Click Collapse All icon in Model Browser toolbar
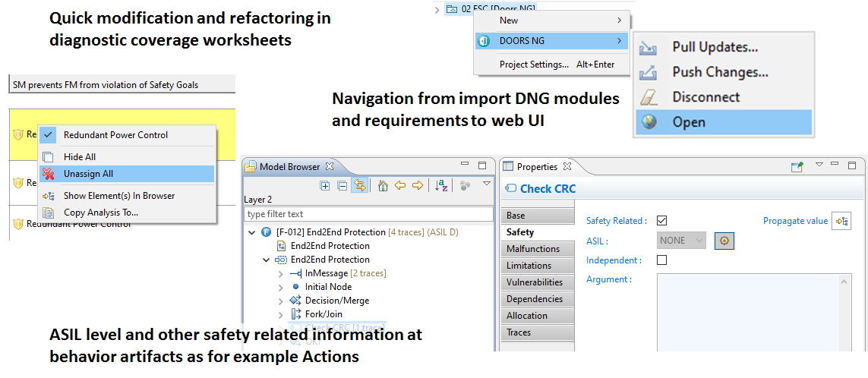868x378 pixels. (x=342, y=185)
